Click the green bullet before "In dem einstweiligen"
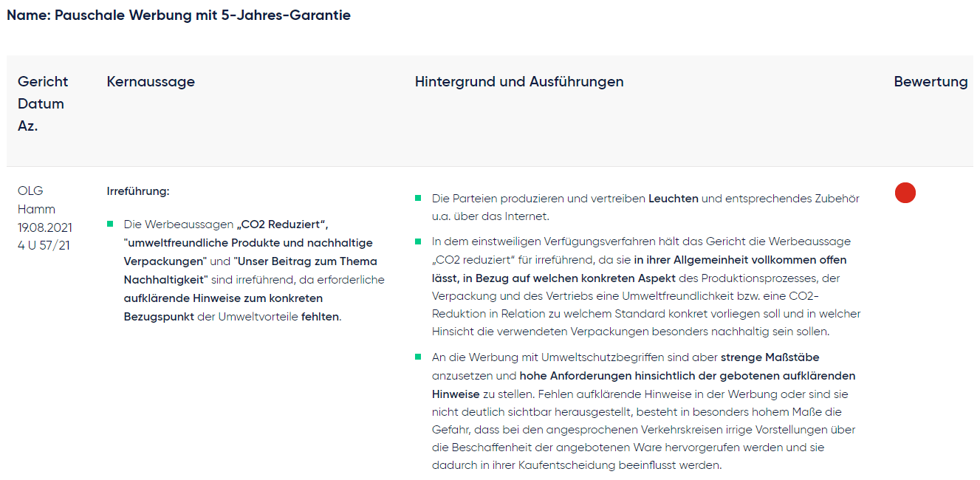Image resolution: width=980 pixels, height=480 pixels. click(x=418, y=241)
